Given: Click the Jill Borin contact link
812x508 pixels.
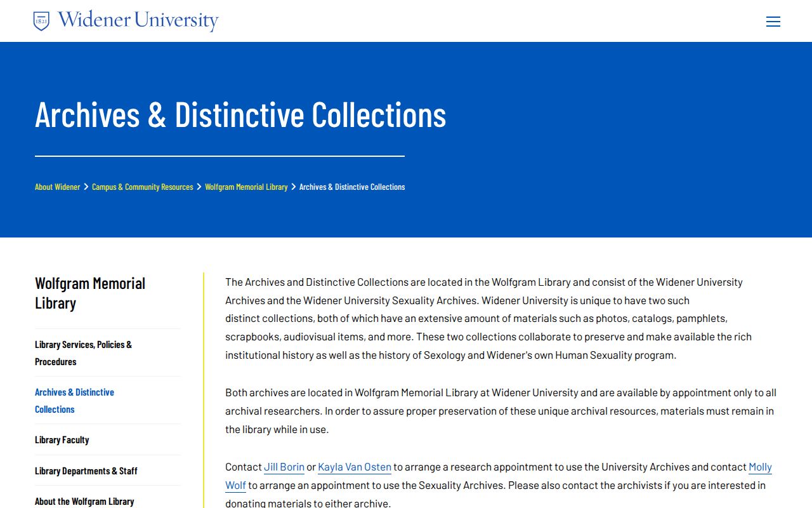Looking at the screenshot, I should point(284,467).
